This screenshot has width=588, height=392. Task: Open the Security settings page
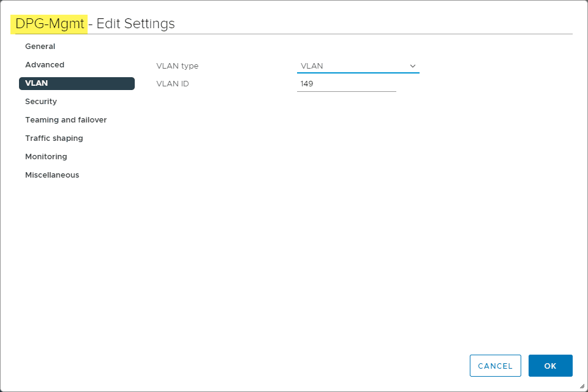[x=41, y=102]
